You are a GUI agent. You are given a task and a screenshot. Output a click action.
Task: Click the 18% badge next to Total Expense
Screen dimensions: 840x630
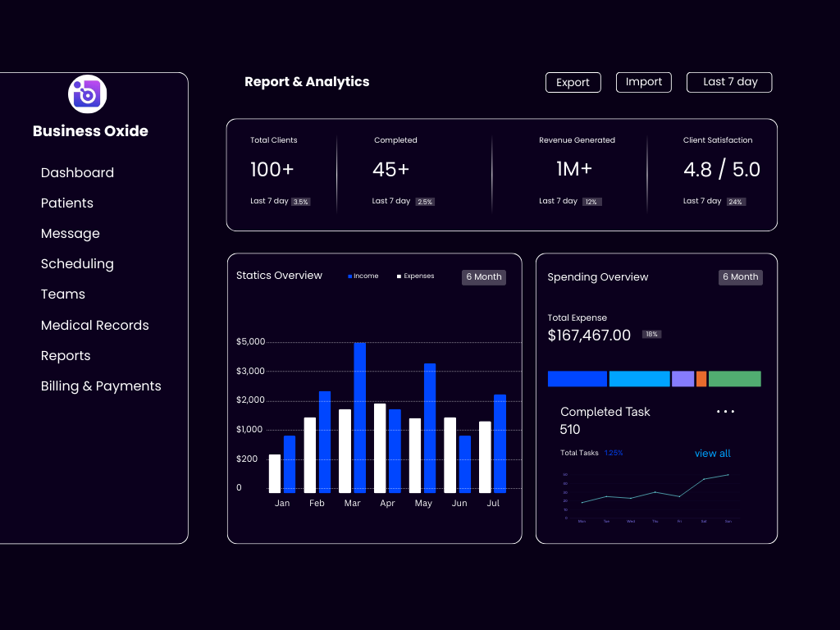(651, 335)
